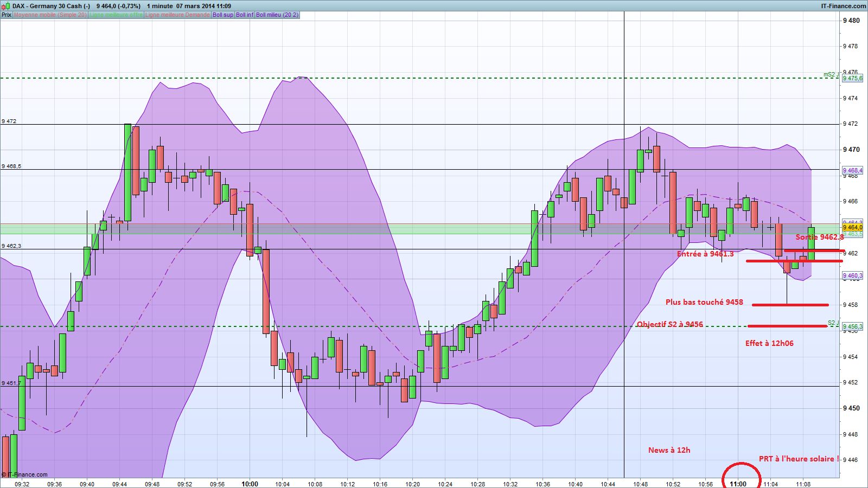868x488 pixels.
Task: Click the IT-Finance.com text in the title bar
Action: 844,6
